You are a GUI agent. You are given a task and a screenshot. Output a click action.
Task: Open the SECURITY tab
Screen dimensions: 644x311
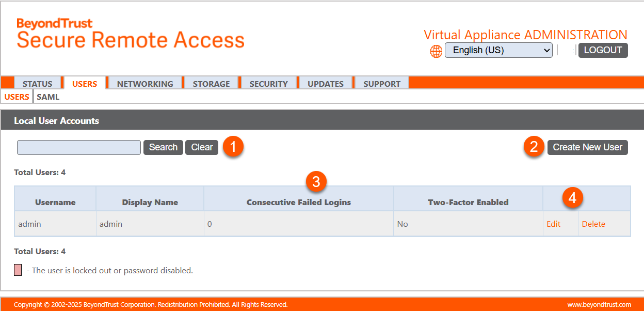pyautogui.click(x=268, y=84)
